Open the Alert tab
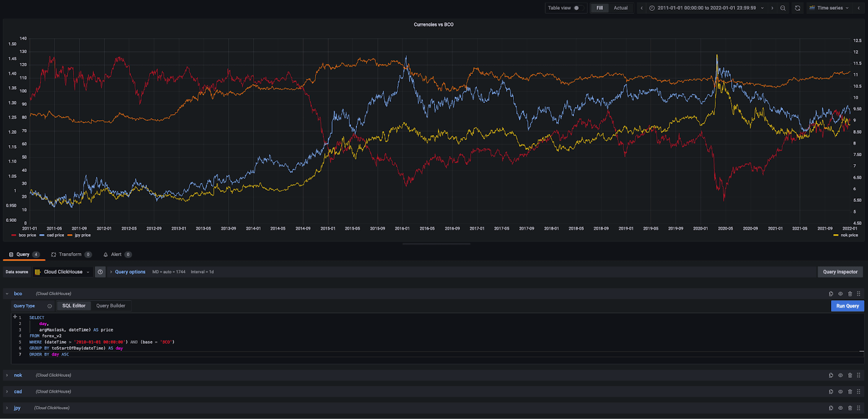This screenshot has height=419, width=868. tap(116, 254)
